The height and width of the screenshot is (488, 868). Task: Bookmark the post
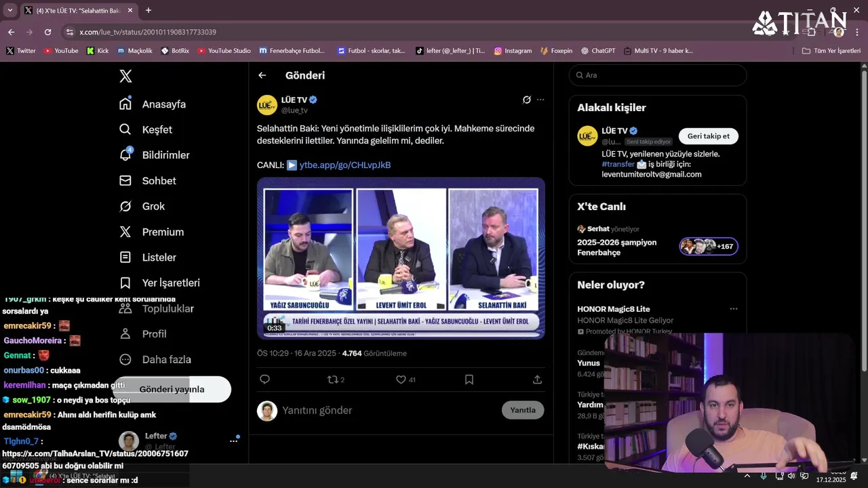[x=469, y=380]
